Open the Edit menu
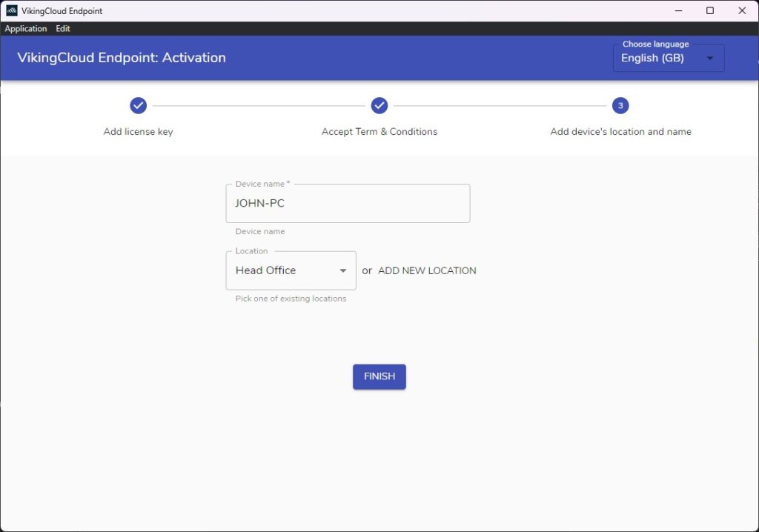 tap(63, 28)
